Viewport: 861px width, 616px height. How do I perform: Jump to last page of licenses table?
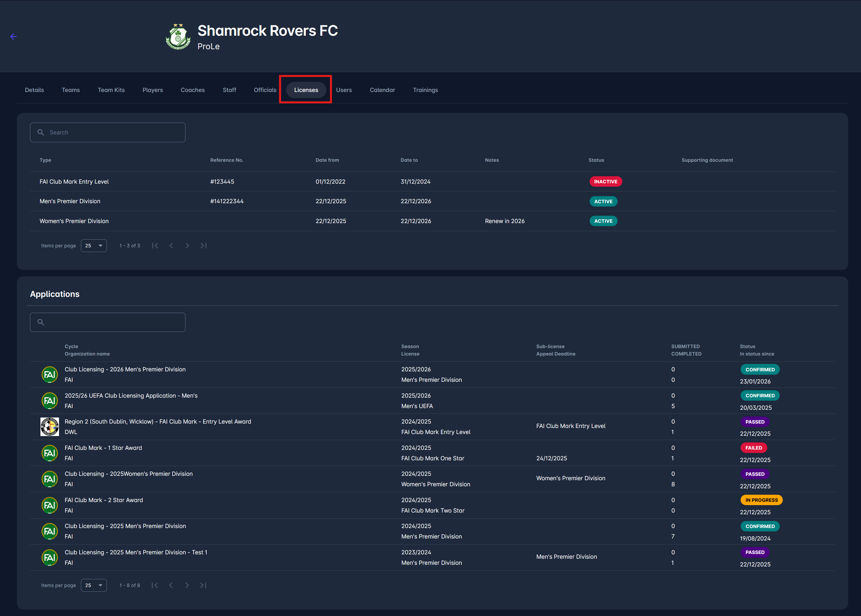point(203,246)
